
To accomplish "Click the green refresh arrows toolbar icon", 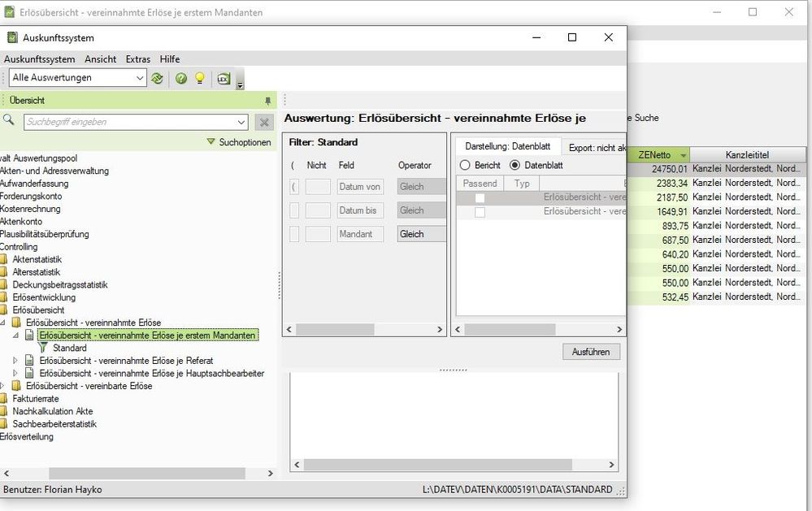I will [x=157, y=78].
